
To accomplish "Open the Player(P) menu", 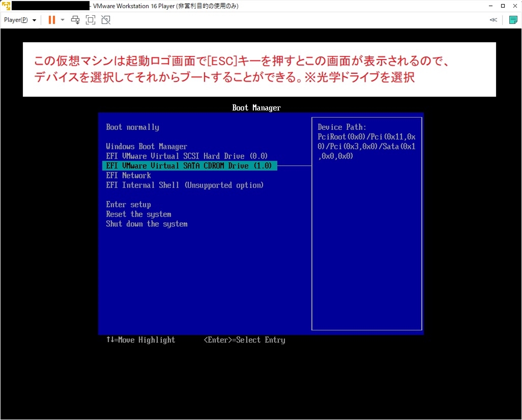I will 20,20.
